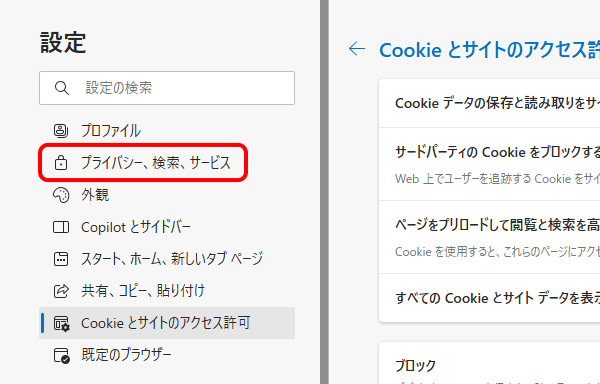Open Cookie データの保存と読み取り option

coord(489,103)
